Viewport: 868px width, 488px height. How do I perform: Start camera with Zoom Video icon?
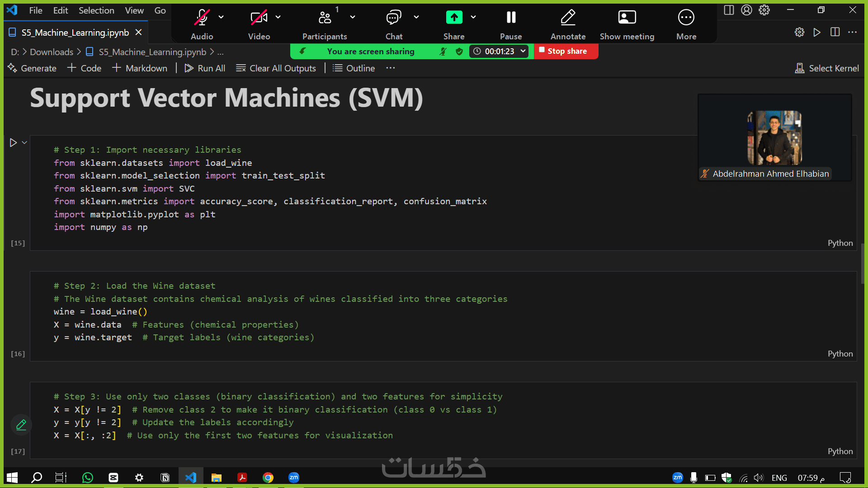pyautogui.click(x=259, y=18)
